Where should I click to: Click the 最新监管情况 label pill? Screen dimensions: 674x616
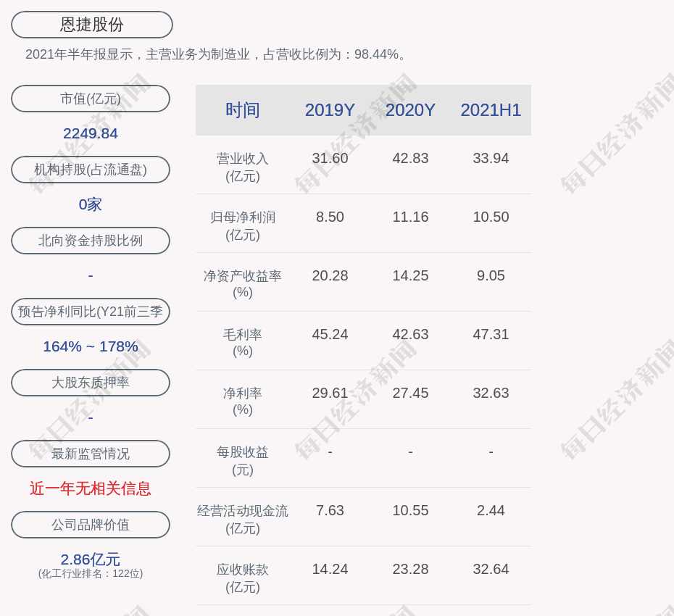click(x=91, y=454)
